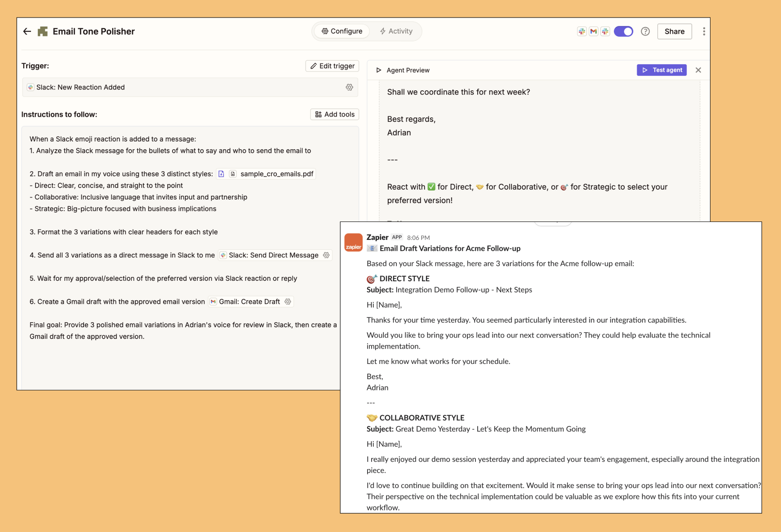Click the Share button
Image resolution: width=781 pixels, height=532 pixels.
pyautogui.click(x=674, y=31)
